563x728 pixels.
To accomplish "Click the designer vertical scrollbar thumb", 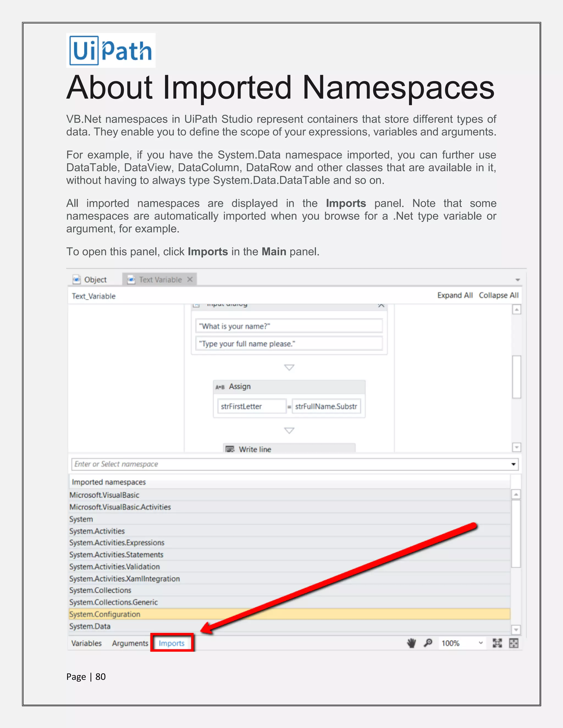I will [517, 377].
